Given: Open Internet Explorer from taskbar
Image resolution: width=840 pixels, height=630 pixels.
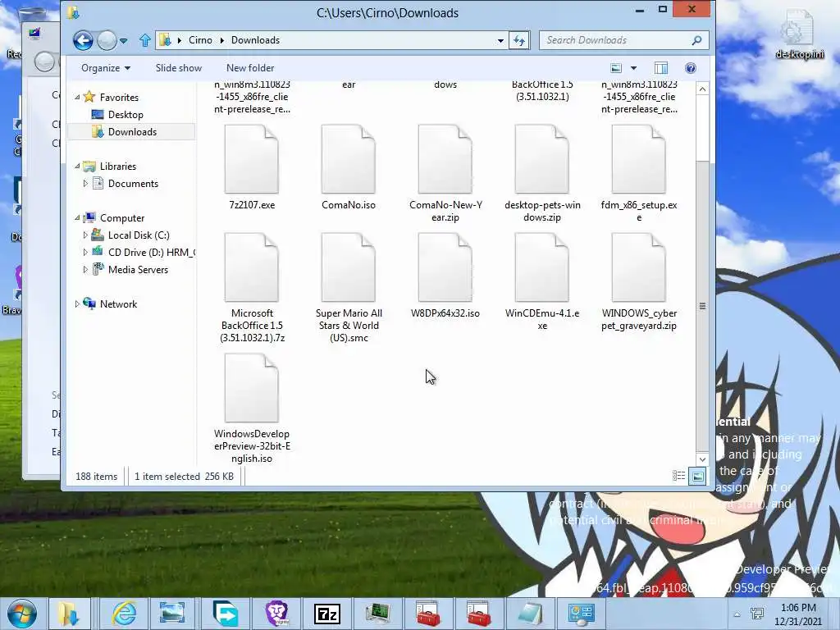Looking at the screenshot, I should coord(124,614).
